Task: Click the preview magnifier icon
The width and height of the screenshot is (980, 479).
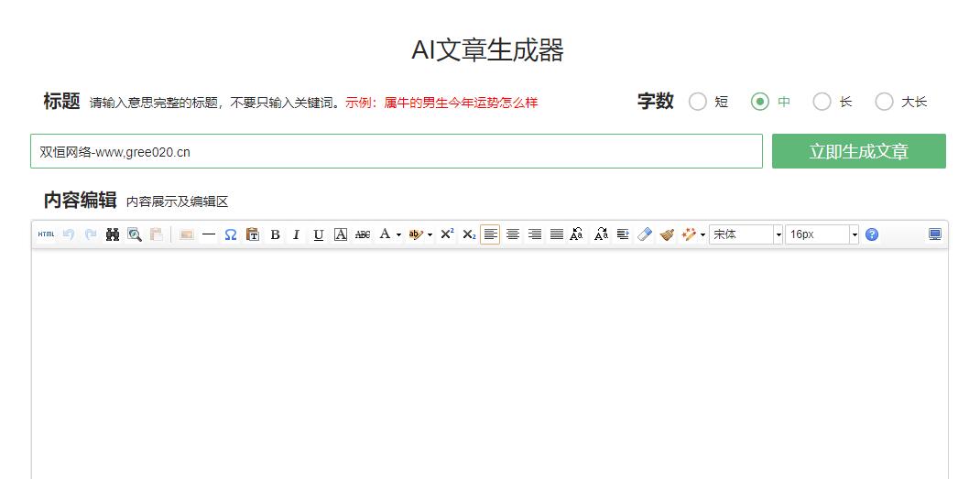Action: pyautogui.click(x=135, y=234)
